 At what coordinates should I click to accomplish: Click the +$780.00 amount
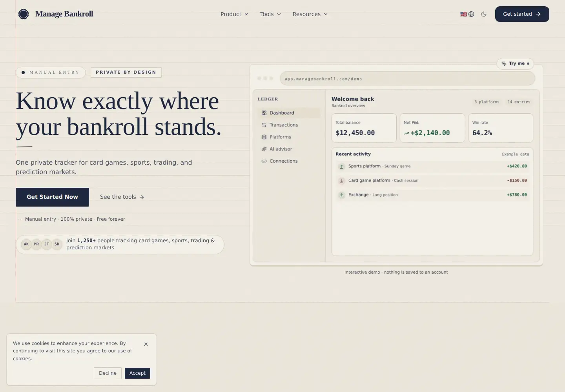click(x=517, y=195)
